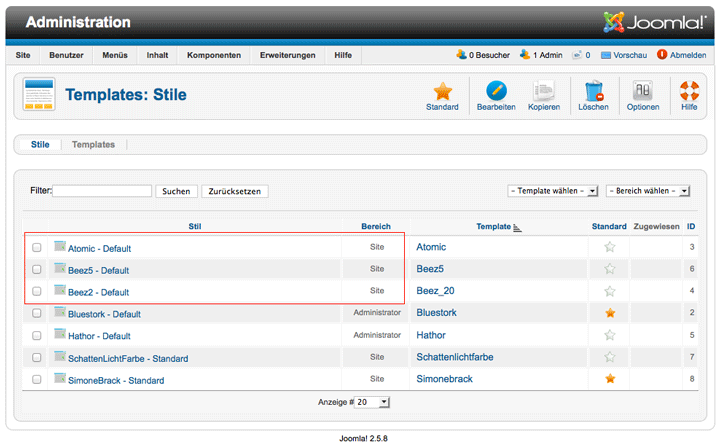Viewport: 720px width, 446px height.
Task: Open the Beez2 - Default style link
Action: tap(98, 292)
